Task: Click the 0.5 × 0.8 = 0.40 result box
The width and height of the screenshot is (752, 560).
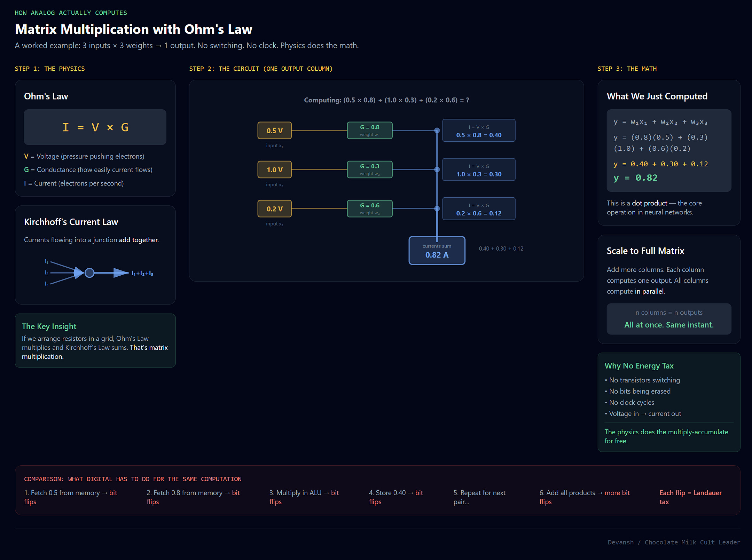Action: pos(479,131)
